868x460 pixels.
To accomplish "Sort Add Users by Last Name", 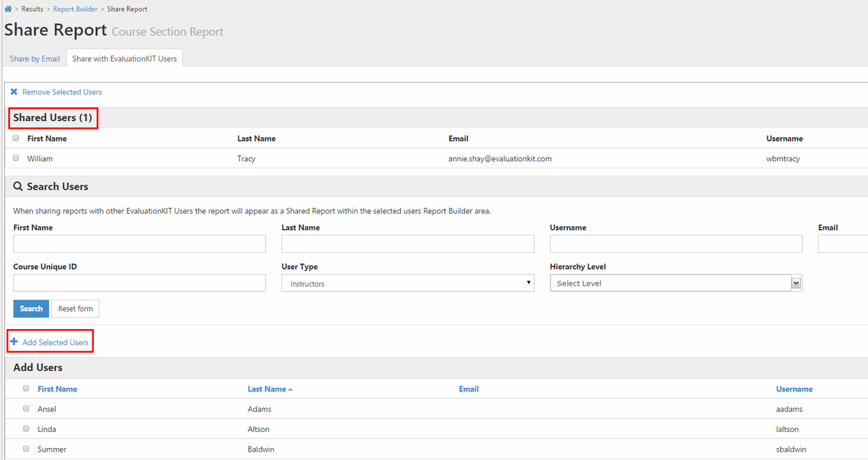I will pos(266,389).
